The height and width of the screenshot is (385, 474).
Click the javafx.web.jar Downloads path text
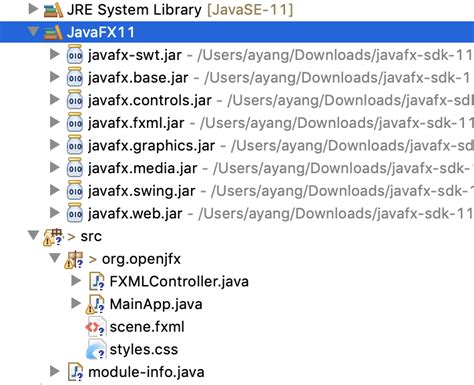336,214
